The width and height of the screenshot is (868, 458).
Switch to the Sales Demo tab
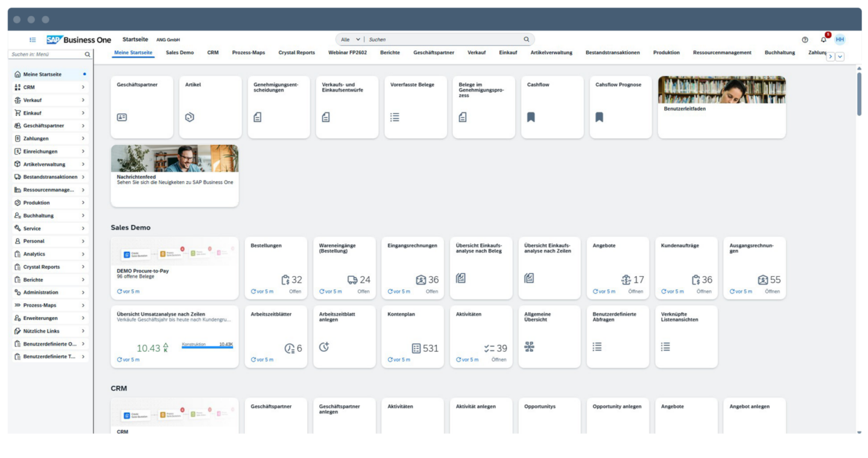pyautogui.click(x=179, y=52)
